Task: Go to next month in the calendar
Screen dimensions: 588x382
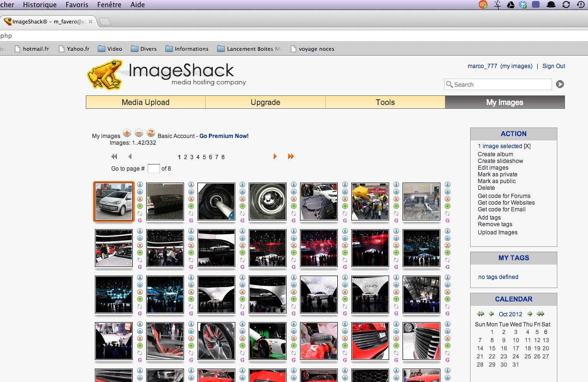Action: [530, 314]
